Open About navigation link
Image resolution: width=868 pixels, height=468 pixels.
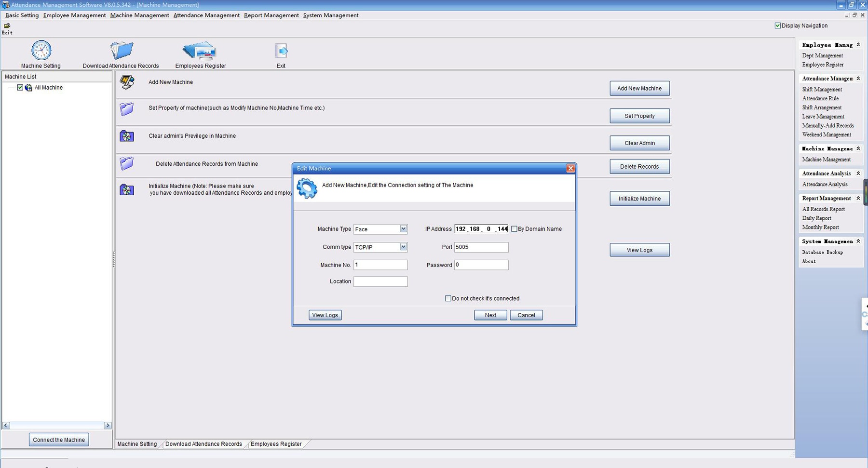809,261
